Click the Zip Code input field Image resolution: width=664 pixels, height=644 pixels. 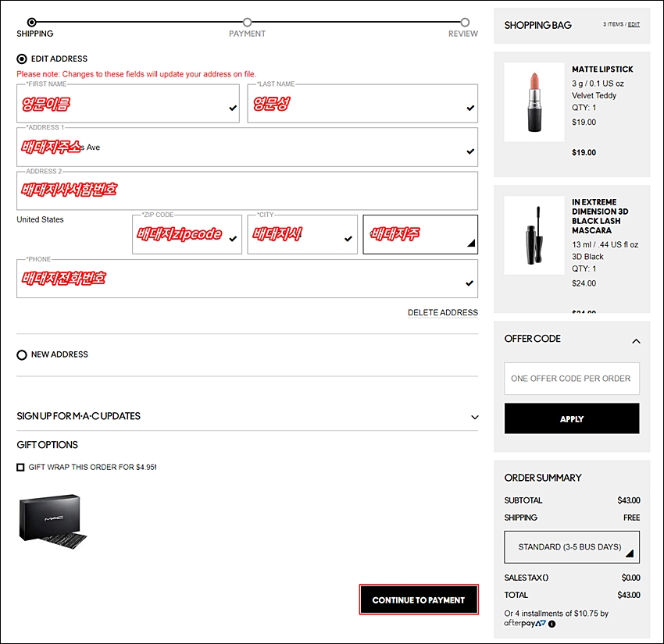[187, 234]
